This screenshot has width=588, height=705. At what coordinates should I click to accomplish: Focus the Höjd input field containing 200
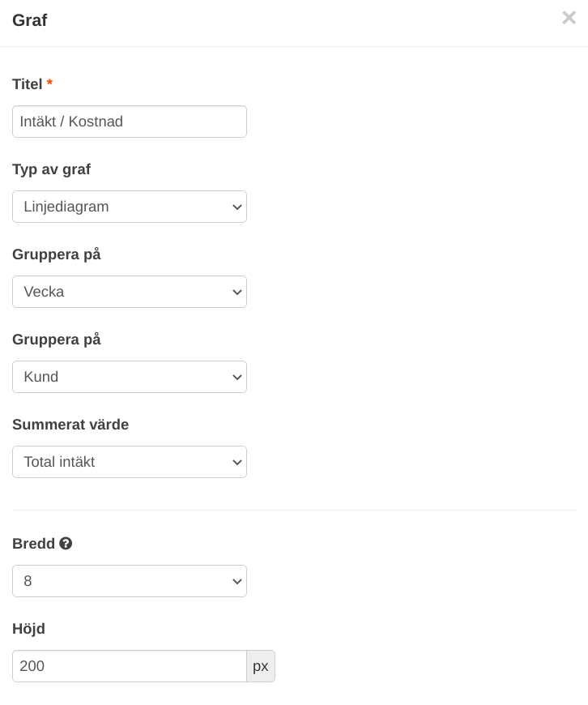coord(130,666)
